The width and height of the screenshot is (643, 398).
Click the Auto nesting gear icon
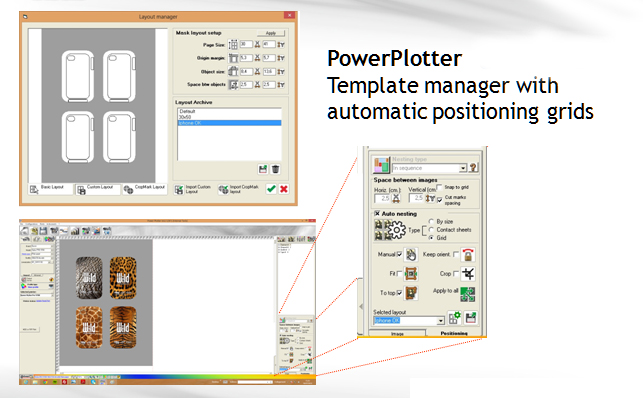397,230
